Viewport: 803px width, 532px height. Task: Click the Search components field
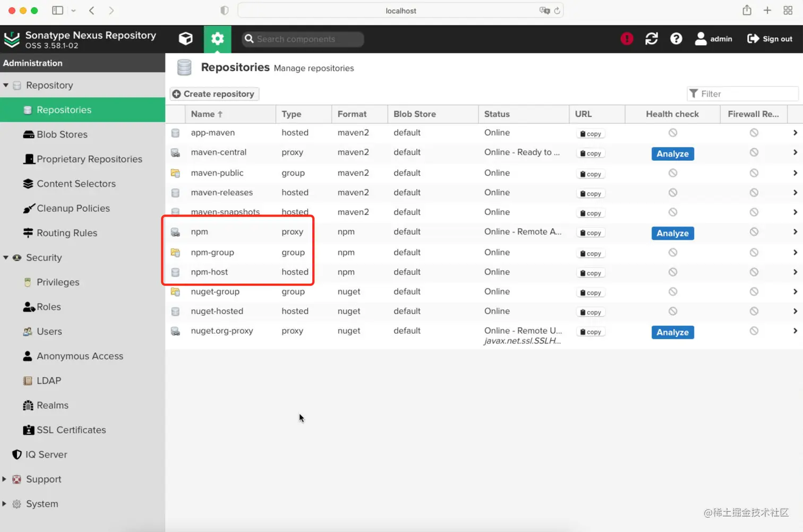[x=303, y=39]
